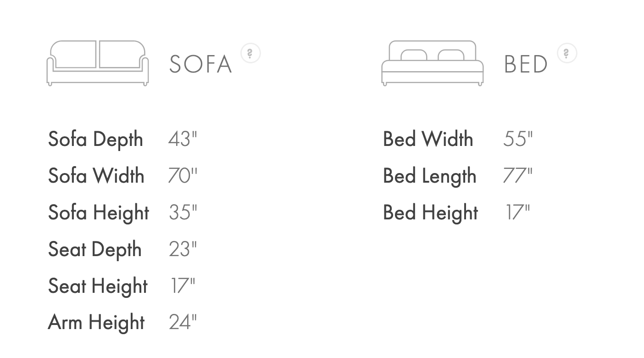Click the Bed Length label
Viewport: 644px width, 358px height.
pos(430,176)
